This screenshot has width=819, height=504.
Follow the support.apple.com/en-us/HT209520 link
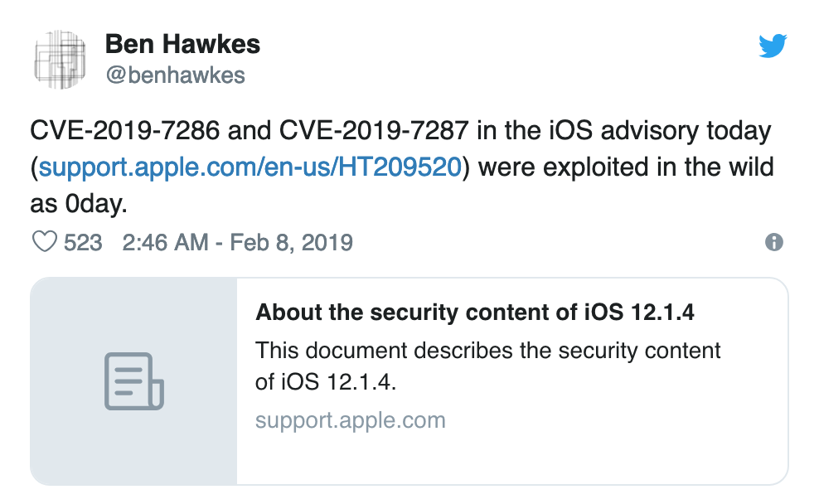pyautogui.click(x=250, y=167)
